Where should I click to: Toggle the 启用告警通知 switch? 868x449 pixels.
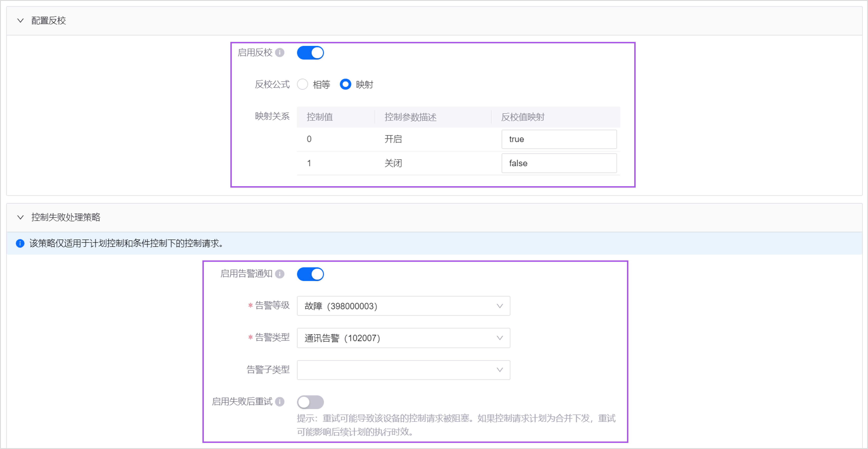pyautogui.click(x=310, y=274)
